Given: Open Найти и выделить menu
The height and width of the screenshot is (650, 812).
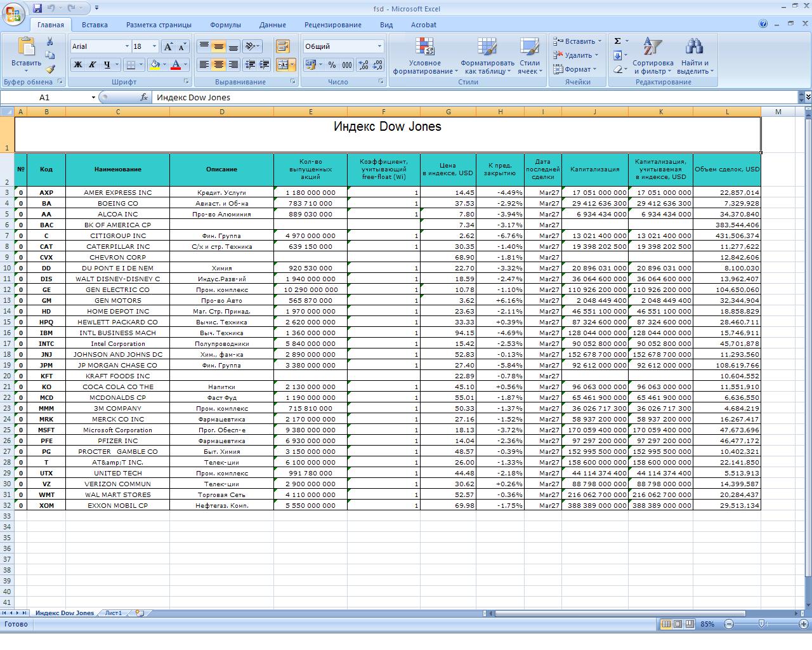Looking at the screenshot, I should 695,56.
